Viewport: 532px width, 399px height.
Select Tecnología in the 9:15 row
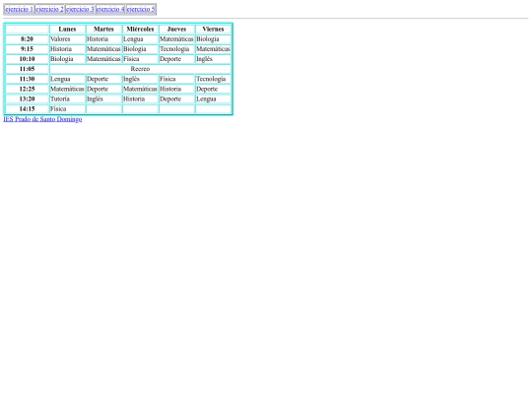coord(176,49)
